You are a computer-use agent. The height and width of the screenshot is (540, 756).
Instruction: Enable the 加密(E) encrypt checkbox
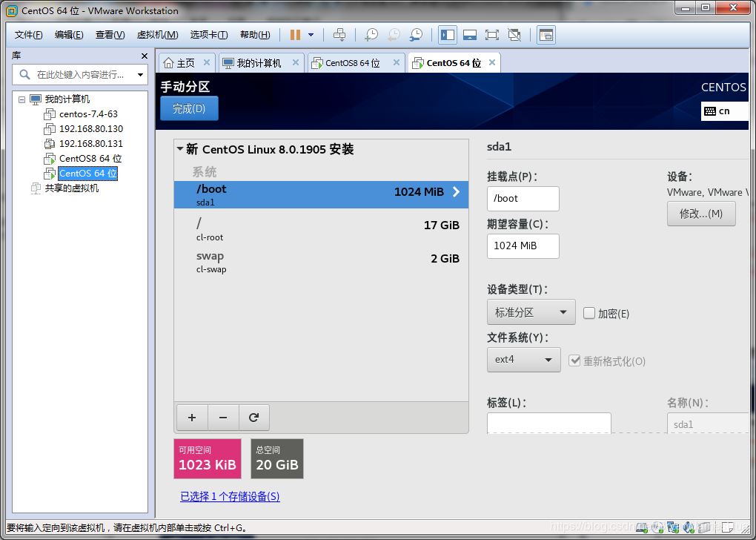pyautogui.click(x=589, y=313)
